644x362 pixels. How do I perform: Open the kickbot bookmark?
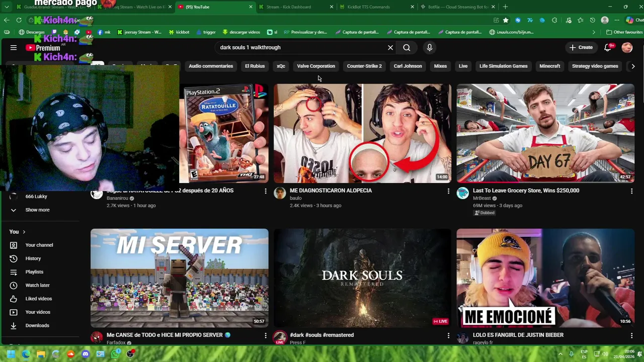(179, 32)
